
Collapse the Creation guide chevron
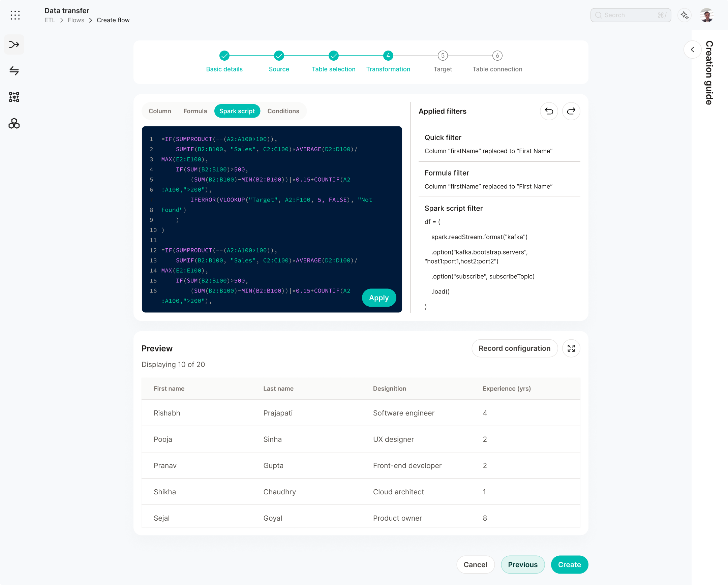click(692, 50)
